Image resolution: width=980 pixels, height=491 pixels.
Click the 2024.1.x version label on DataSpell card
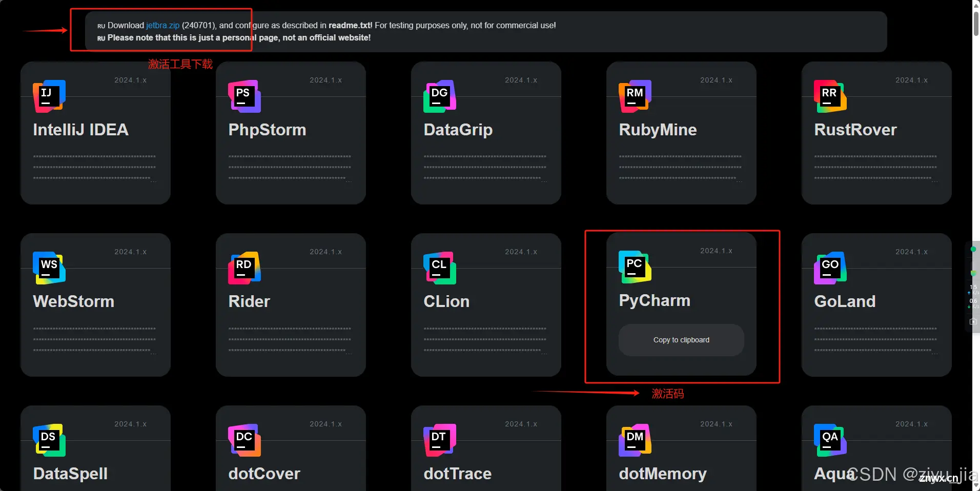click(130, 424)
